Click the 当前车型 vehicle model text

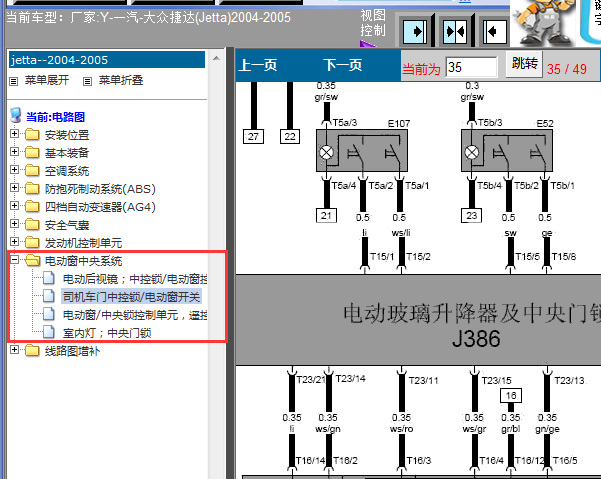pyautogui.click(x=149, y=17)
